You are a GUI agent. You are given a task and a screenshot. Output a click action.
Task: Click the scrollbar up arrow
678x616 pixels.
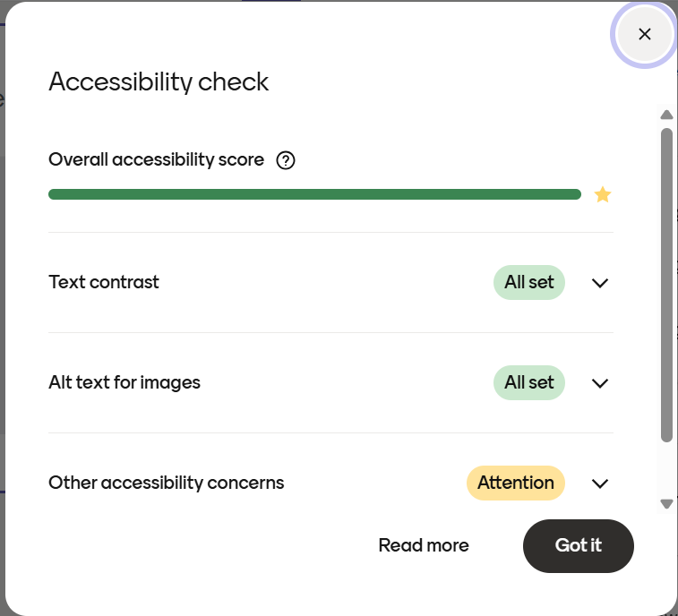pyautogui.click(x=666, y=115)
